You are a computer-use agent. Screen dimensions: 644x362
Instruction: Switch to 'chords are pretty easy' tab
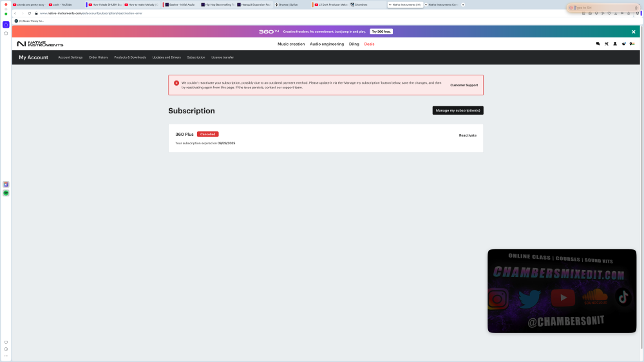[29, 5]
